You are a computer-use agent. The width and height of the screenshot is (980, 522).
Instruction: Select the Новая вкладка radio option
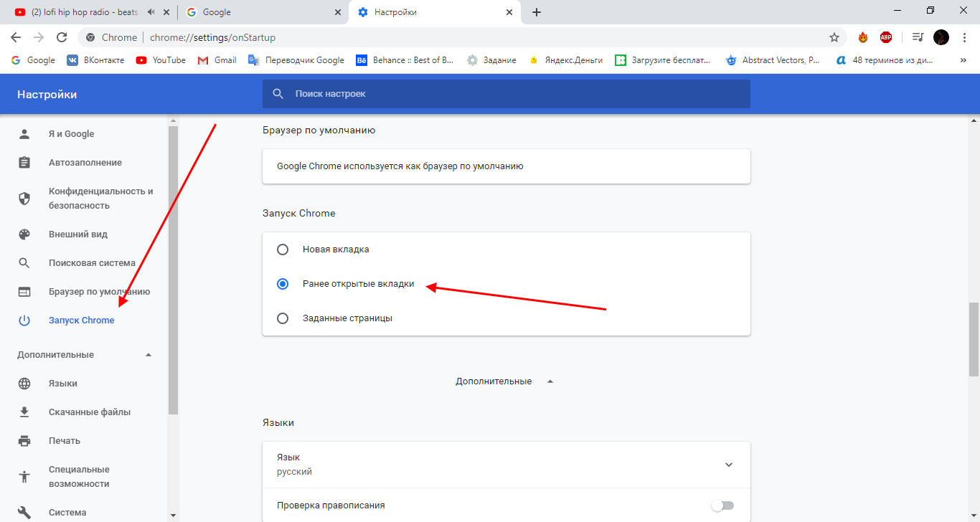tap(283, 250)
